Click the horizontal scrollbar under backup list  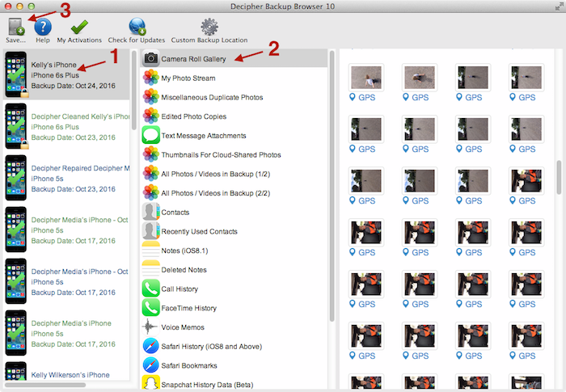click(x=45, y=385)
